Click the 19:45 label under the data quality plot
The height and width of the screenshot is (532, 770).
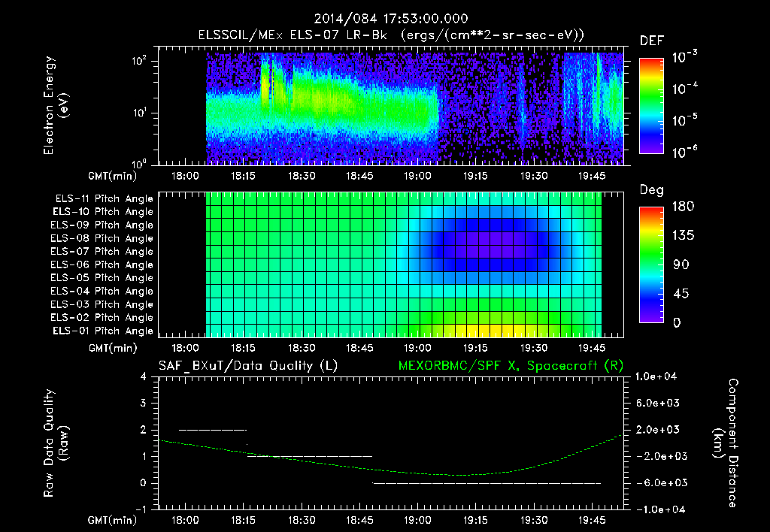[x=592, y=520]
